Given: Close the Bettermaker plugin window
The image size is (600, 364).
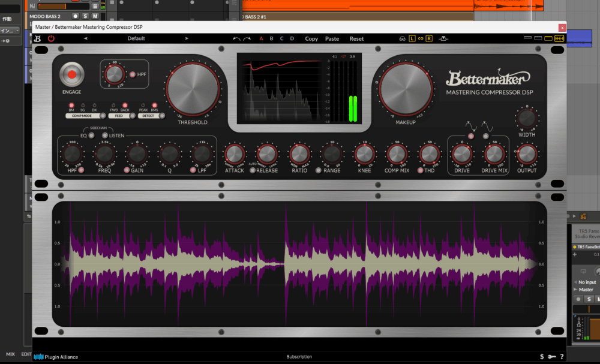Looking at the screenshot, I should point(562,27).
